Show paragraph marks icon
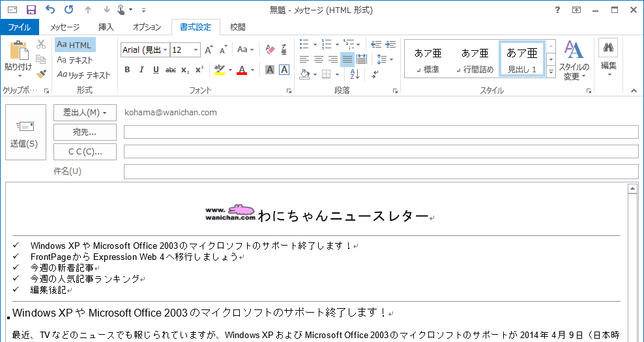Screen dimensions: 644x342 tap(375, 74)
